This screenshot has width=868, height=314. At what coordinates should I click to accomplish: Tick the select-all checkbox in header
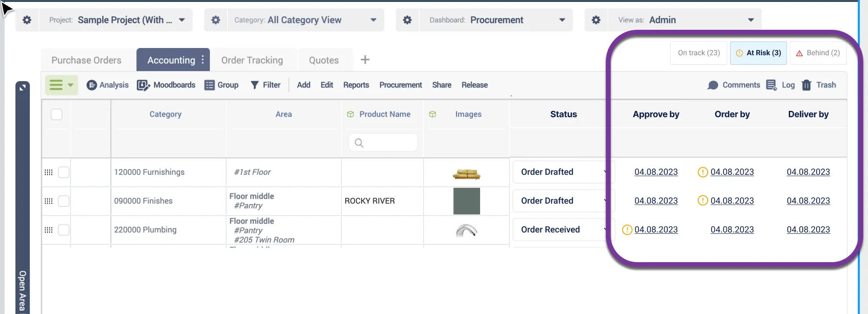coord(57,114)
